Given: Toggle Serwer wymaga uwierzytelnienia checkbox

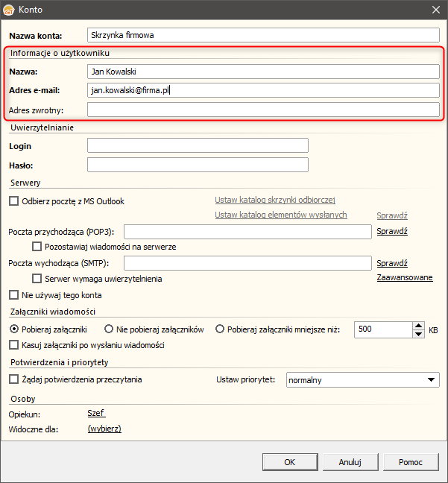Looking at the screenshot, I should 37,279.
